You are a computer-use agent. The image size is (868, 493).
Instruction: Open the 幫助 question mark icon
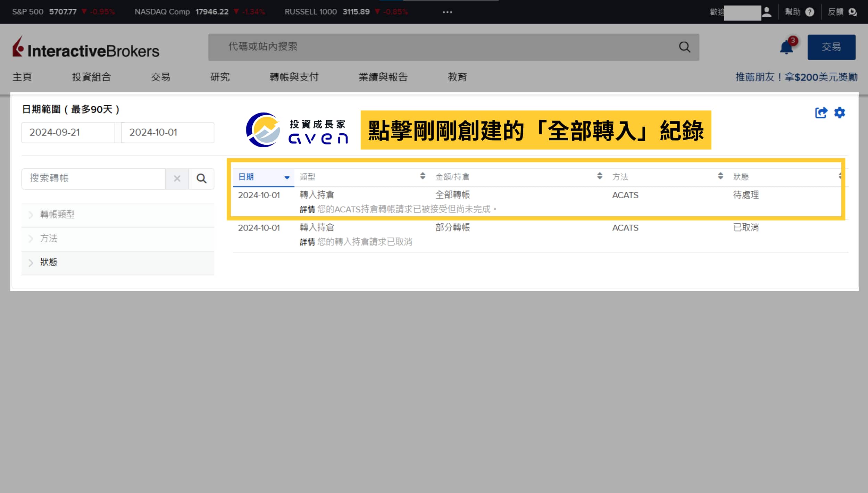pos(810,11)
